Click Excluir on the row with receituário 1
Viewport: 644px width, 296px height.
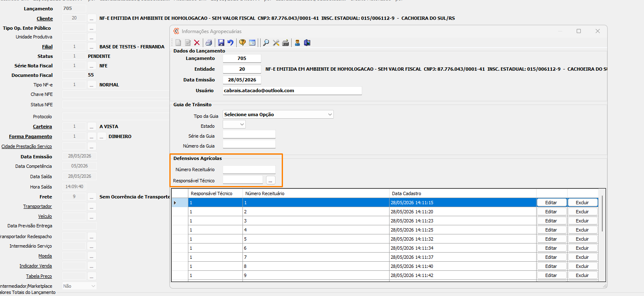pos(582,203)
